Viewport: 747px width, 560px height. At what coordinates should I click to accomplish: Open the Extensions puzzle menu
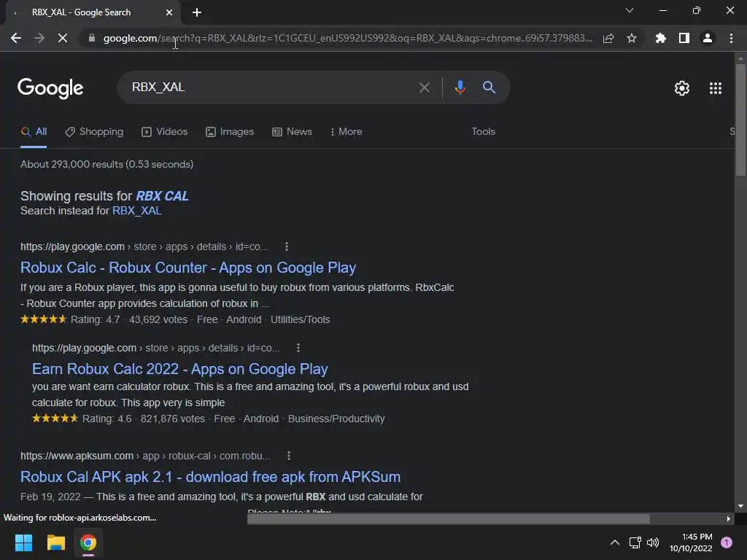660,38
